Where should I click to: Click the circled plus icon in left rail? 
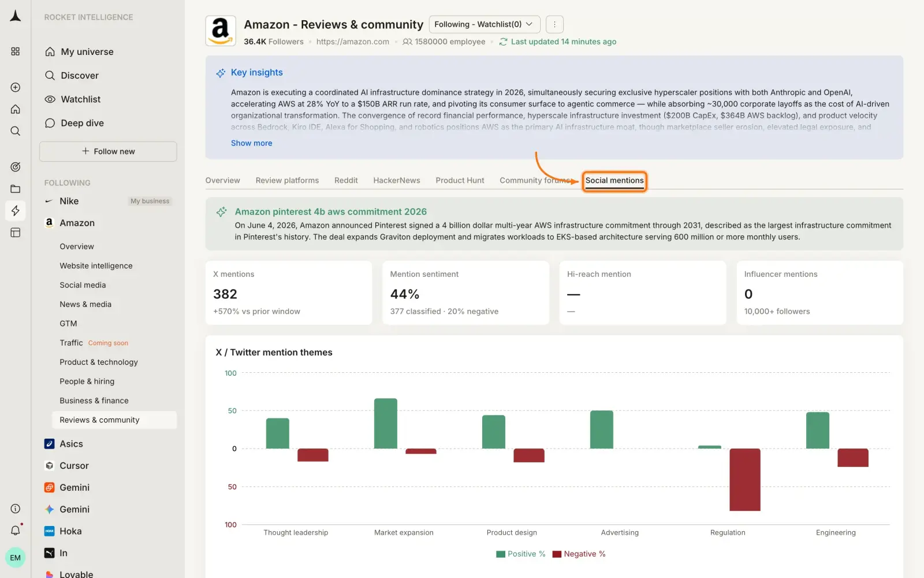pos(16,87)
